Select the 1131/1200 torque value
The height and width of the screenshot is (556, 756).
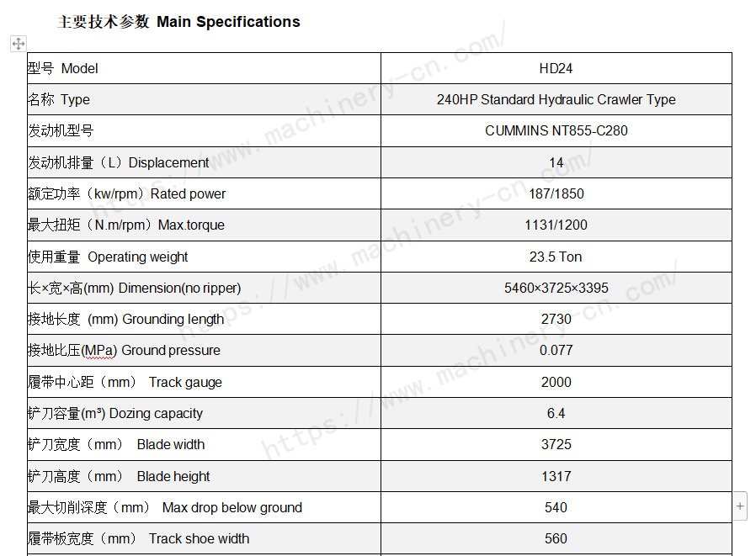click(x=556, y=225)
